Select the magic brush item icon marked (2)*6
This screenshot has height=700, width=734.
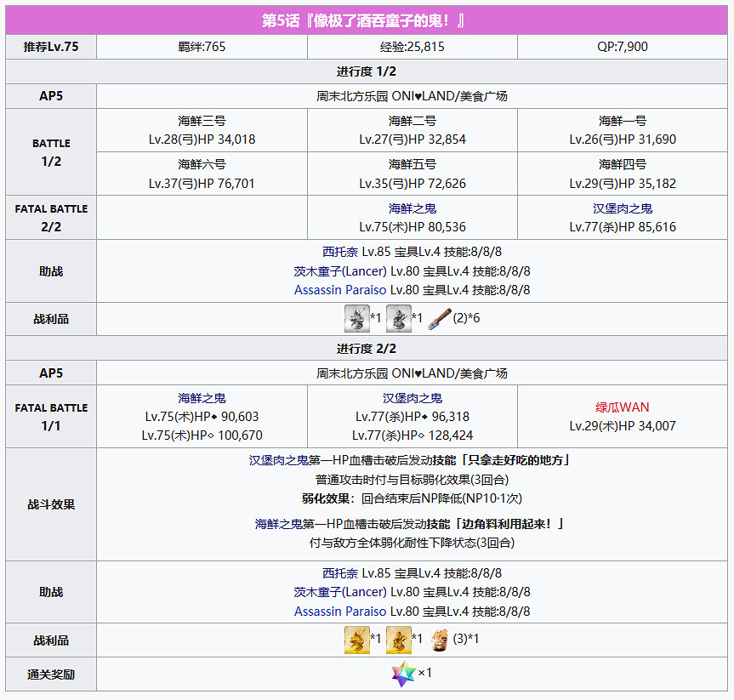441,318
